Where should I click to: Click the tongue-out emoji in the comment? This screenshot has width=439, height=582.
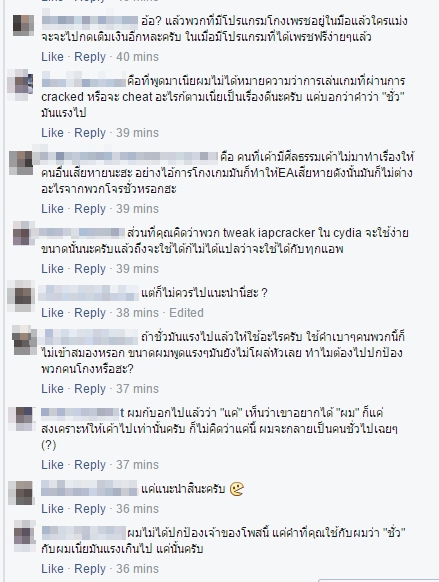pyautogui.click(x=236, y=489)
